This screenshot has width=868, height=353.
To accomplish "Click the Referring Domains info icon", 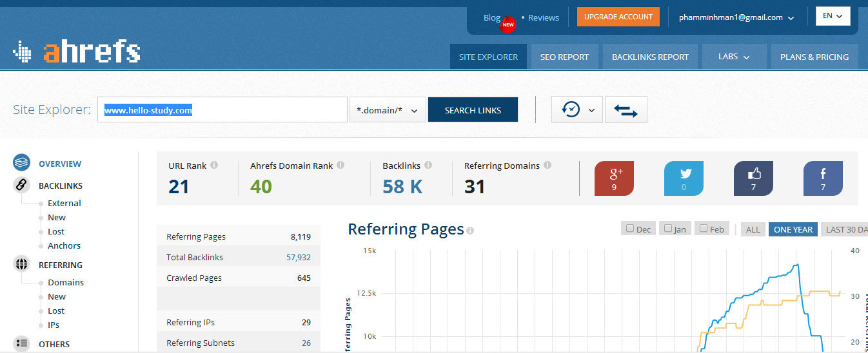I will 547,165.
